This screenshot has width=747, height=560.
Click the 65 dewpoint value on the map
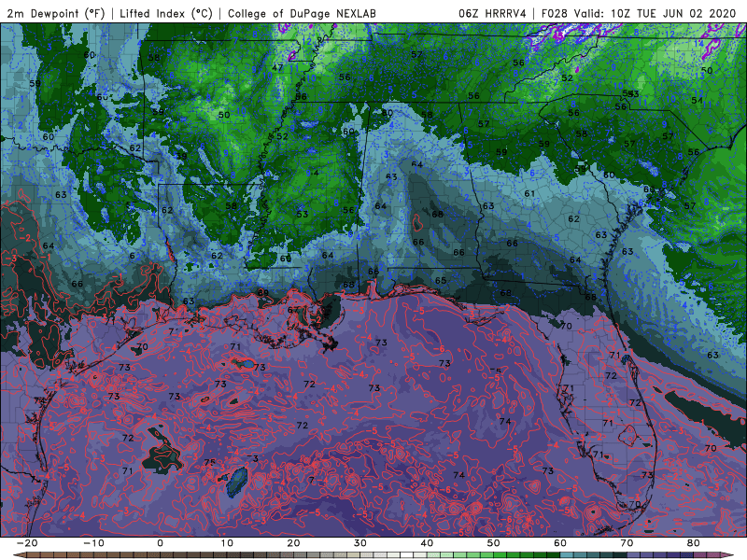(441, 281)
